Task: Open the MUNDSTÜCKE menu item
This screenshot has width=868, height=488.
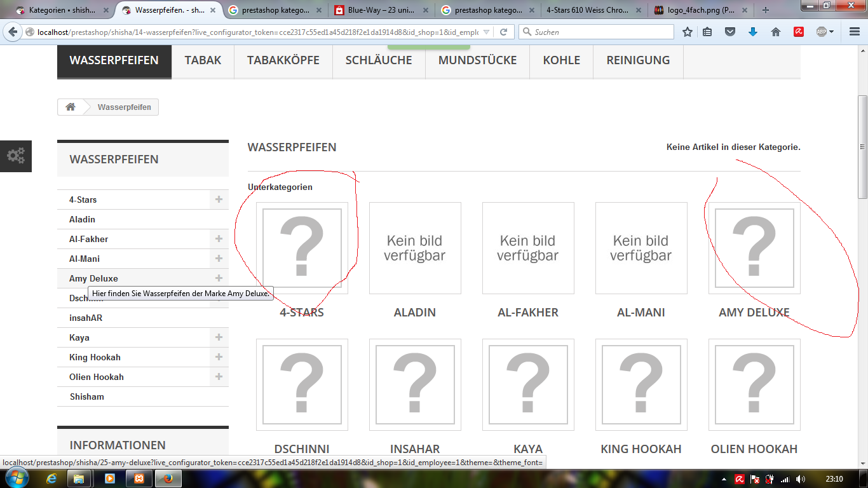Action: click(478, 61)
